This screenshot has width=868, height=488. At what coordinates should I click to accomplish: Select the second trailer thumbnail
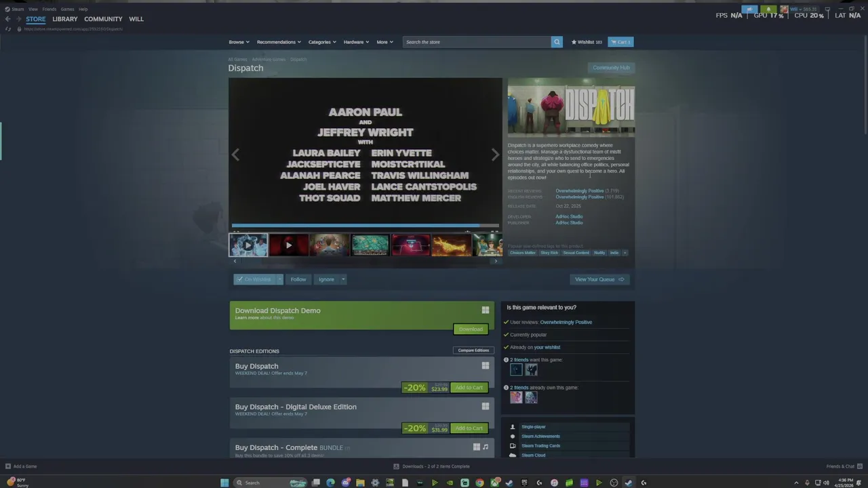tap(288, 245)
